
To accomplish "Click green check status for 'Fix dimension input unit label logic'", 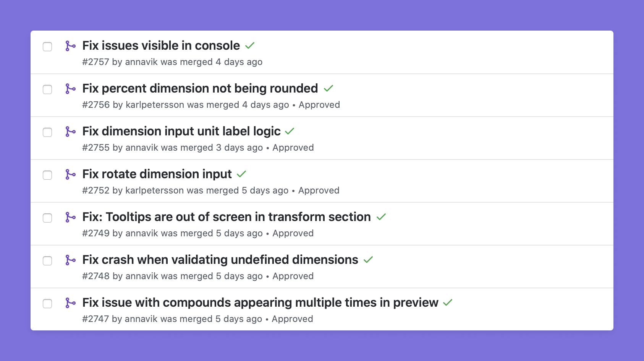I will click(x=290, y=131).
